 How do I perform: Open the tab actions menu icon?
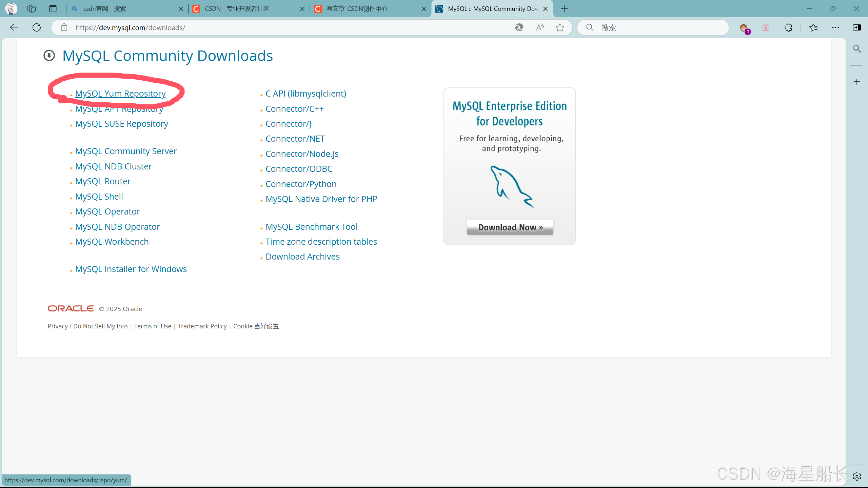tap(53, 9)
